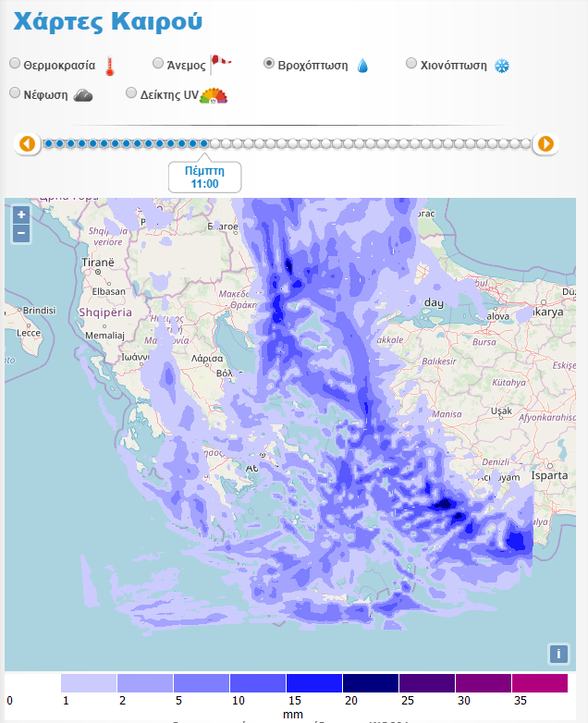Click the 2 mm legend color swatch

click(145, 683)
